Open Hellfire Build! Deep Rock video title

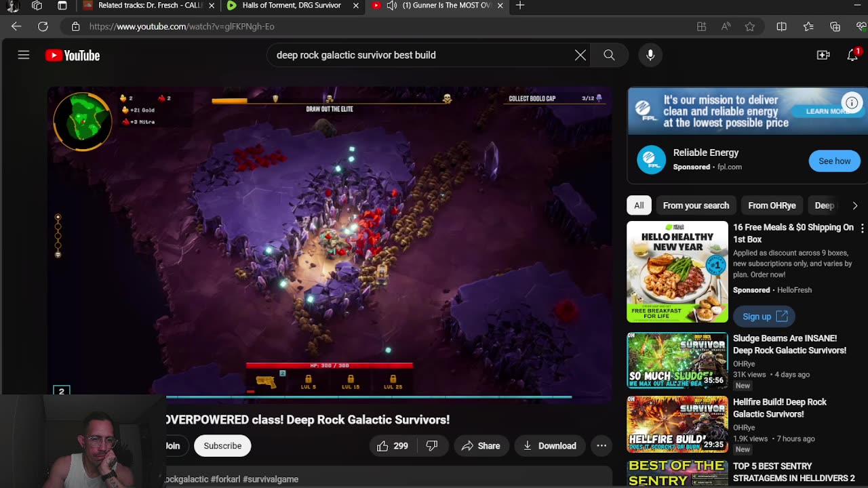pos(779,408)
